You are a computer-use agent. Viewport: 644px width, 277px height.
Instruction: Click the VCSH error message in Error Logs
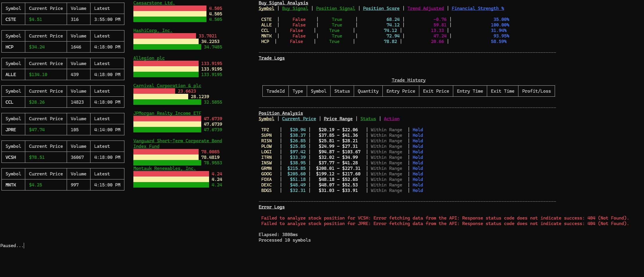(x=445, y=218)
